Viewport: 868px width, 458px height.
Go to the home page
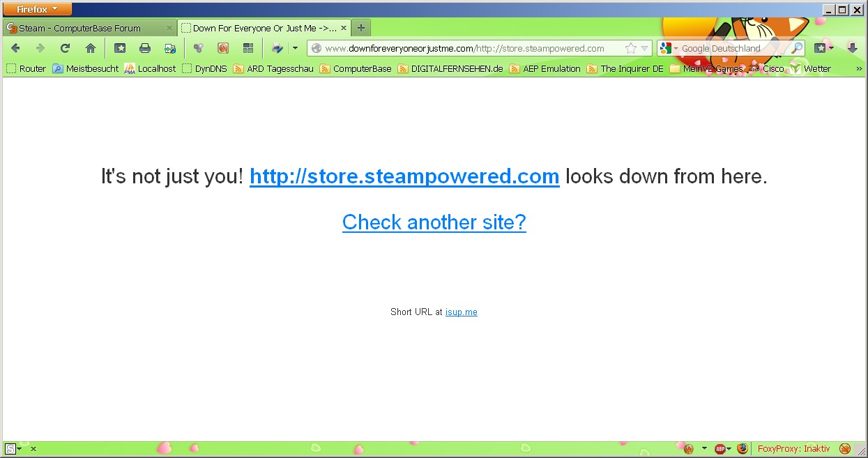[90, 48]
